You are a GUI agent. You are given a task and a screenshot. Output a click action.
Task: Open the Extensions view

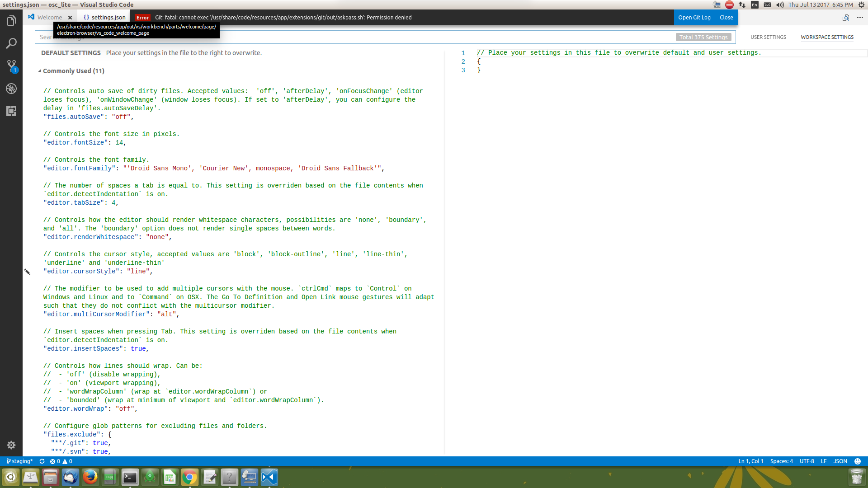[11, 111]
